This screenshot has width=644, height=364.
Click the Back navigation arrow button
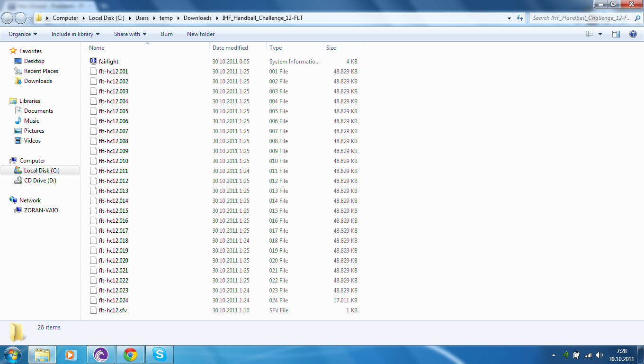8,18
